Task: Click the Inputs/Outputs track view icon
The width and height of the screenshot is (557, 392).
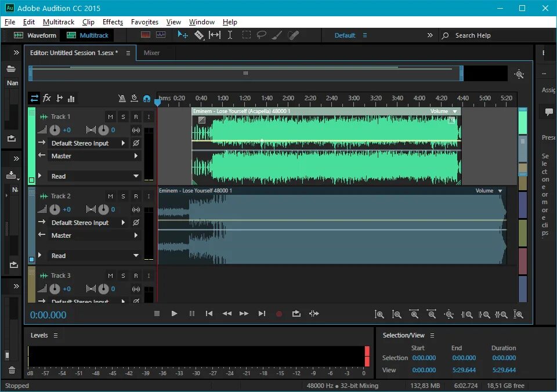Action: (x=34, y=99)
